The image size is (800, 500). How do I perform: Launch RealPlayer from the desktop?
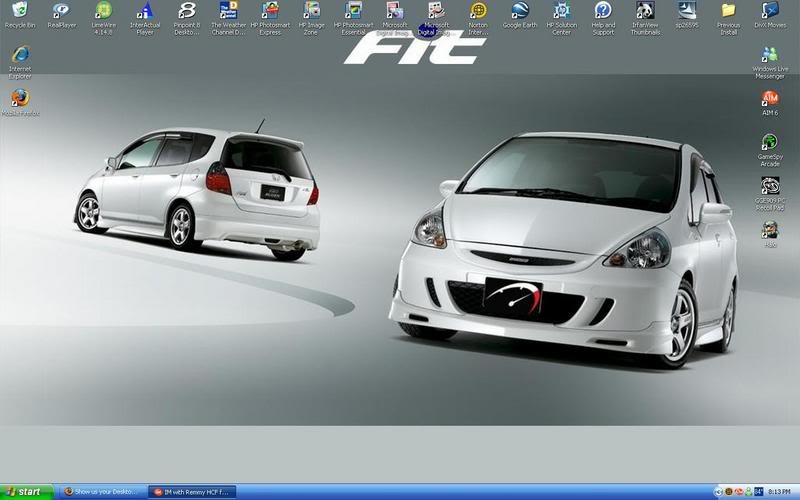(x=62, y=14)
